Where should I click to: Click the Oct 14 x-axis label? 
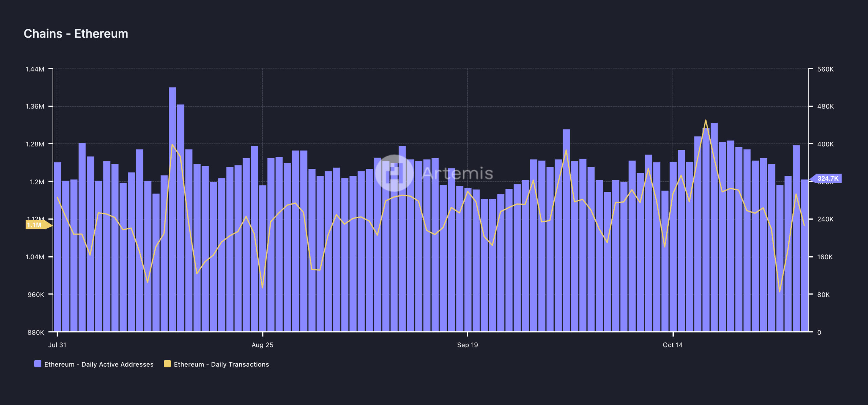point(673,345)
